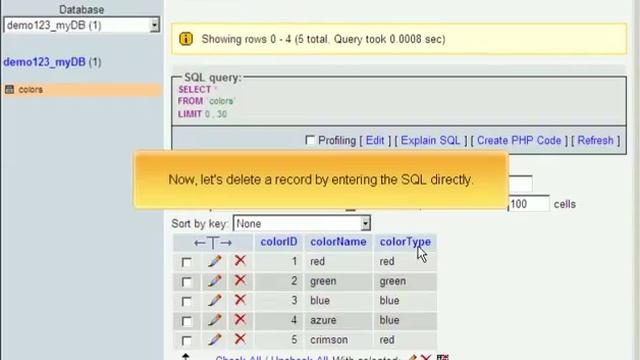Open the demo123_myDB database link in sidebar
The height and width of the screenshot is (360, 640).
coord(44,62)
